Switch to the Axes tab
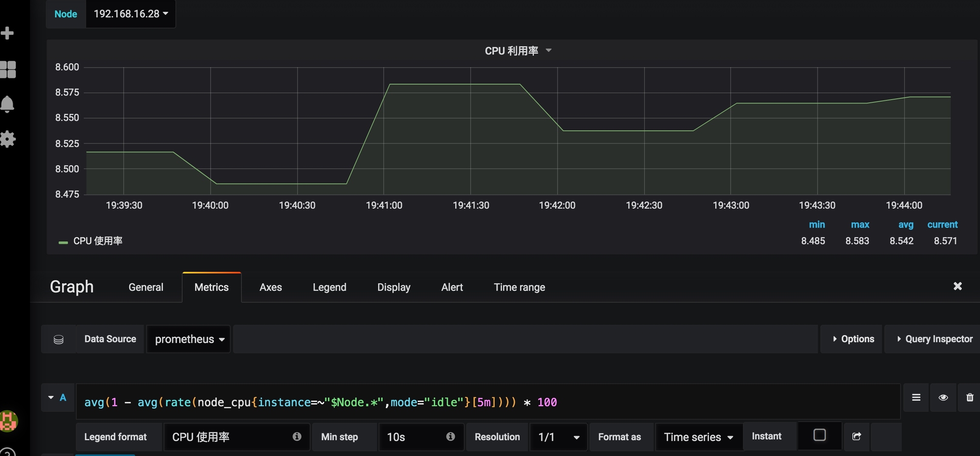 point(271,288)
